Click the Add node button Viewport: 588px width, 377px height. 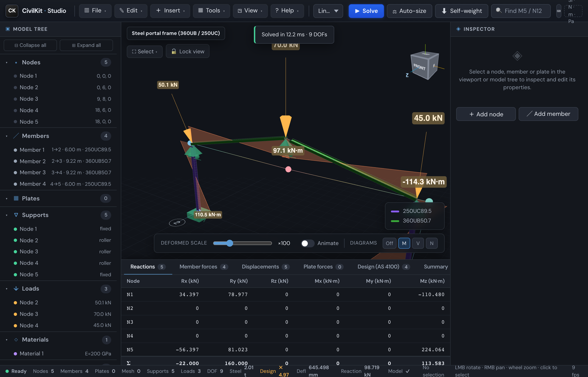click(486, 114)
